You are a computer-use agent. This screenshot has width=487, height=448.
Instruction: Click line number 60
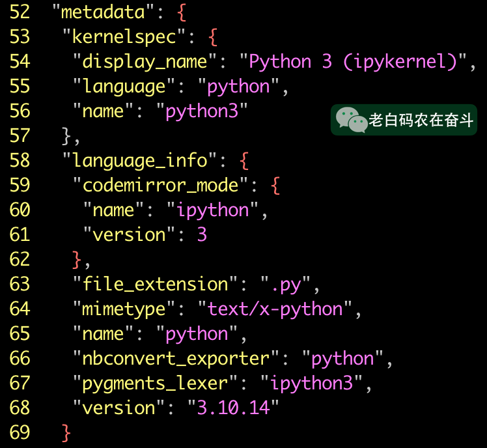[20, 210]
